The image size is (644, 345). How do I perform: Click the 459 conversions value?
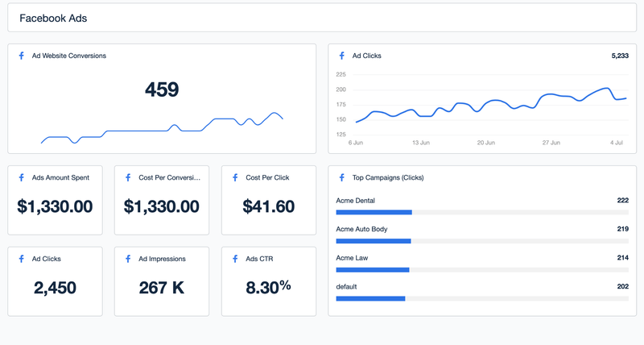[x=162, y=89]
